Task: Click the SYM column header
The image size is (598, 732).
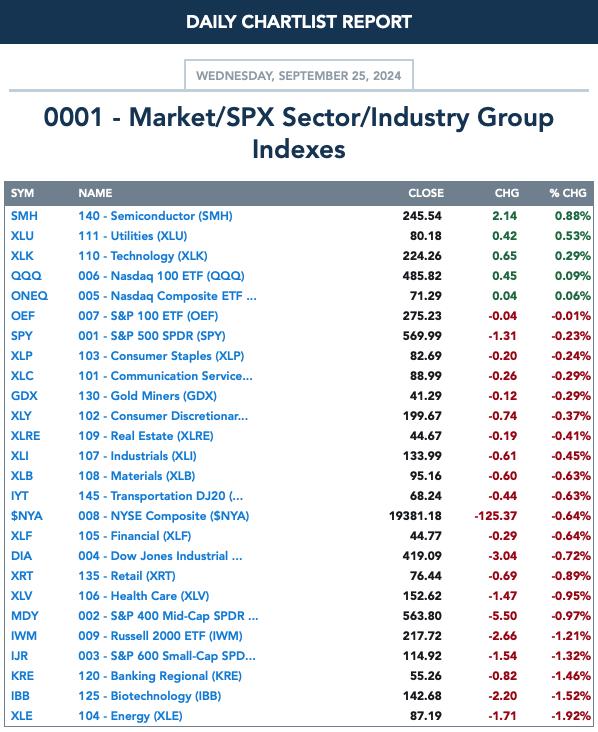Action: 22,193
